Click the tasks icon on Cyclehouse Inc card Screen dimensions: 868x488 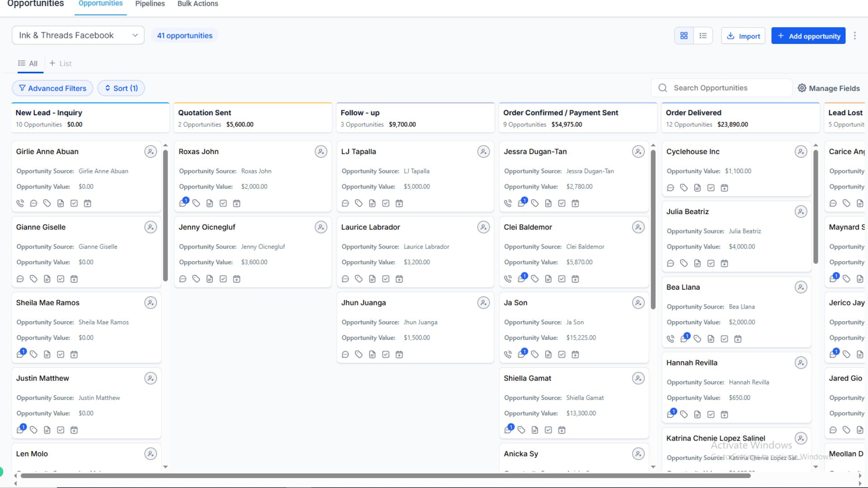coord(711,188)
